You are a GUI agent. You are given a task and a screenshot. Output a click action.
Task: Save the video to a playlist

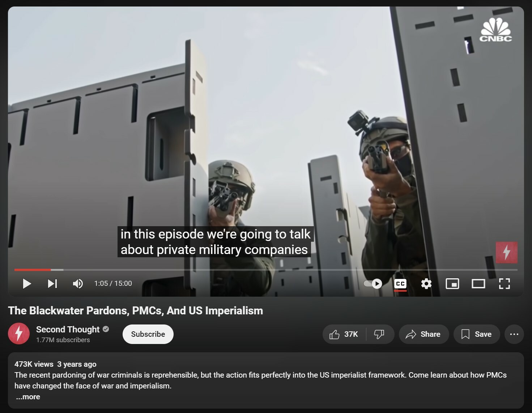pyautogui.click(x=477, y=334)
